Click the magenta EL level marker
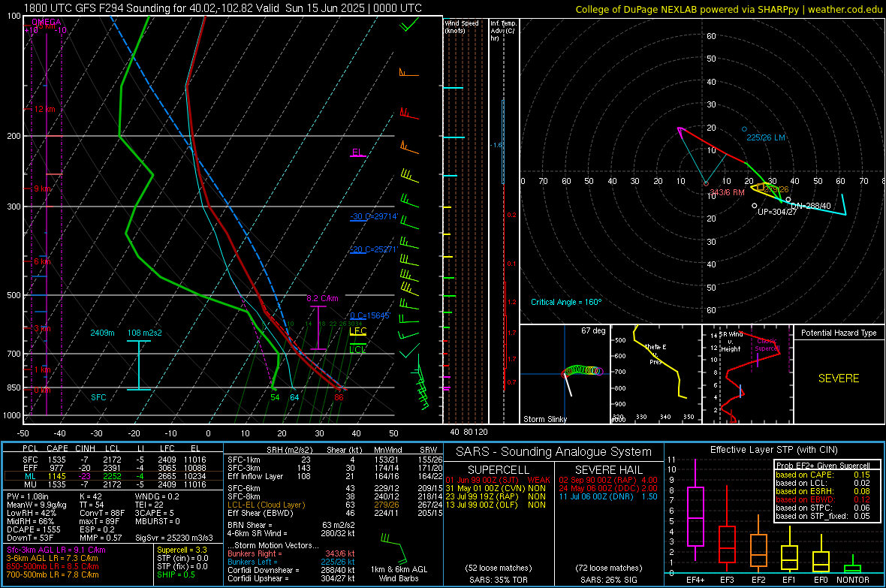Screen dimensions: 886x588 pos(357,153)
